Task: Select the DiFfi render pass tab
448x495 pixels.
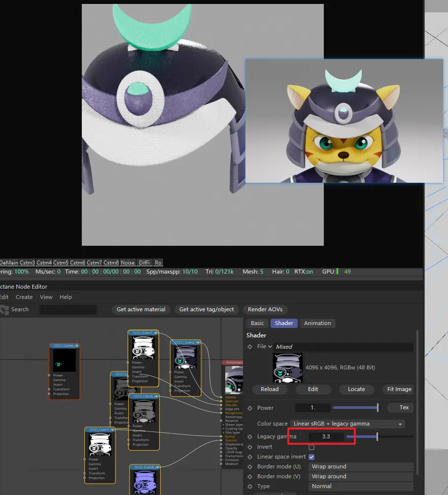Action: (x=144, y=263)
